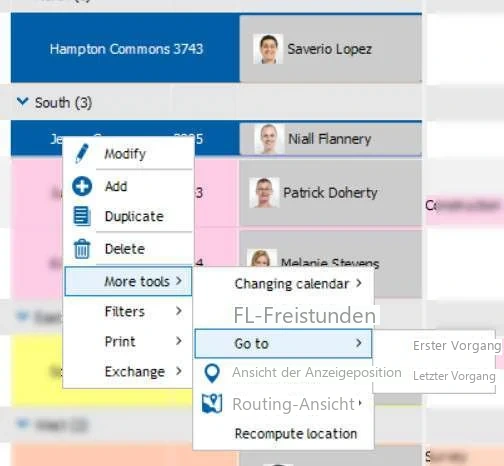
Task: Click the Duplicate document icon
Action: pos(82,216)
